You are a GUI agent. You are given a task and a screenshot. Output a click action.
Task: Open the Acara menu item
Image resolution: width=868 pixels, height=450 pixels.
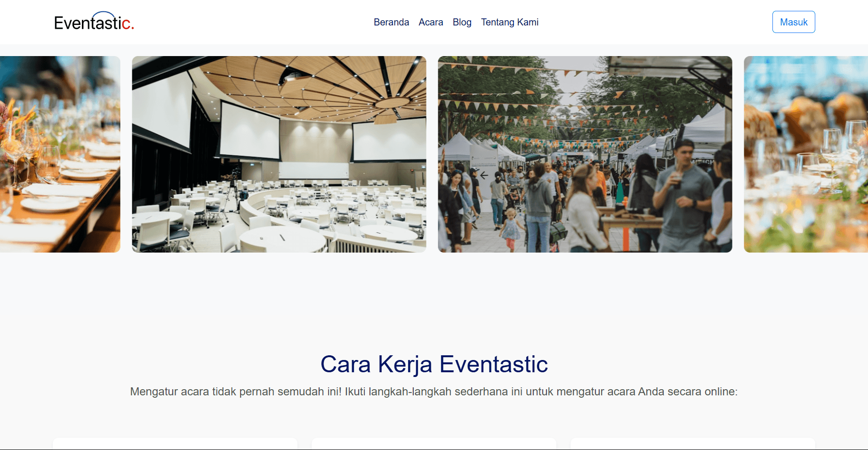431,22
